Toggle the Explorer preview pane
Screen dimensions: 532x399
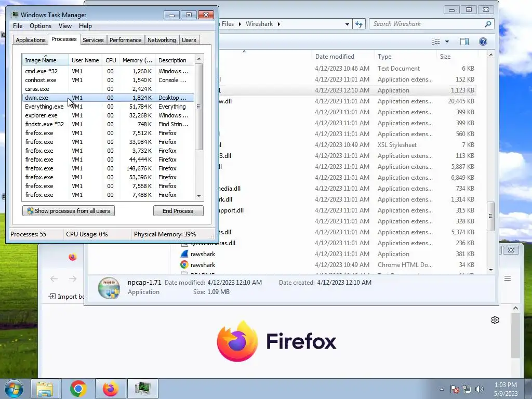point(464,42)
